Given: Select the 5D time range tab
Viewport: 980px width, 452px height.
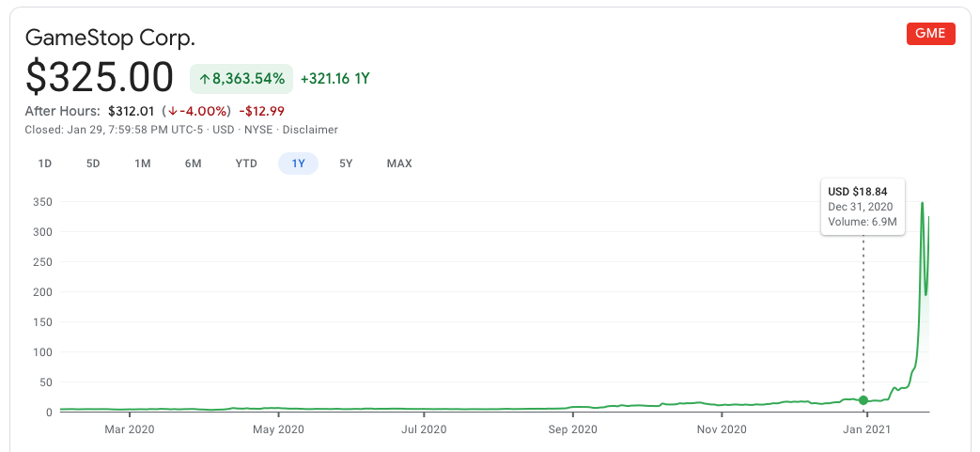Looking at the screenshot, I should click(x=93, y=164).
